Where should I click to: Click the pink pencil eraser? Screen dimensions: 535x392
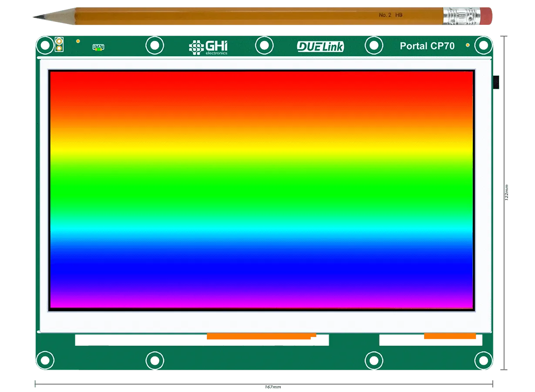pyautogui.click(x=487, y=16)
